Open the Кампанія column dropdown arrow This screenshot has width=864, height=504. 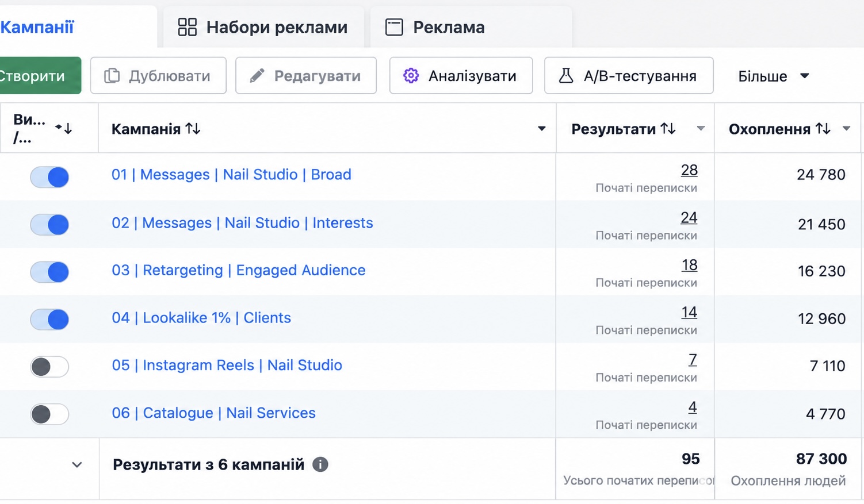tap(541, 129)
